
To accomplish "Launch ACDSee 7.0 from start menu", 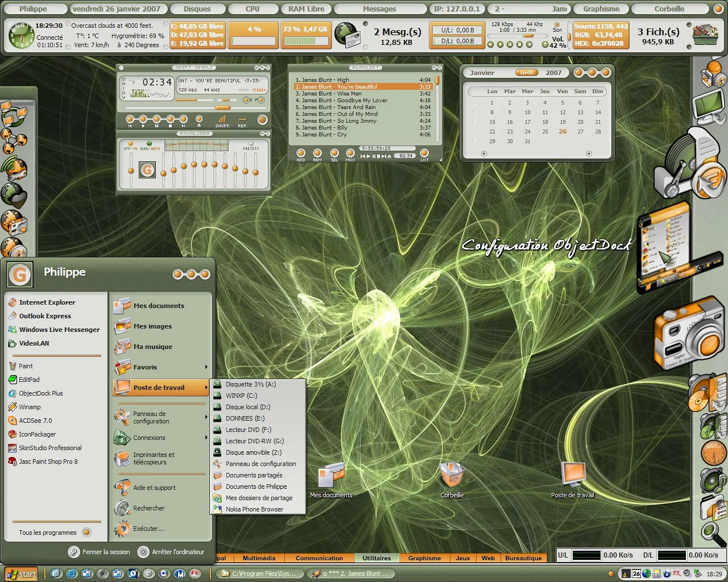I will click(x=35, y=421).
